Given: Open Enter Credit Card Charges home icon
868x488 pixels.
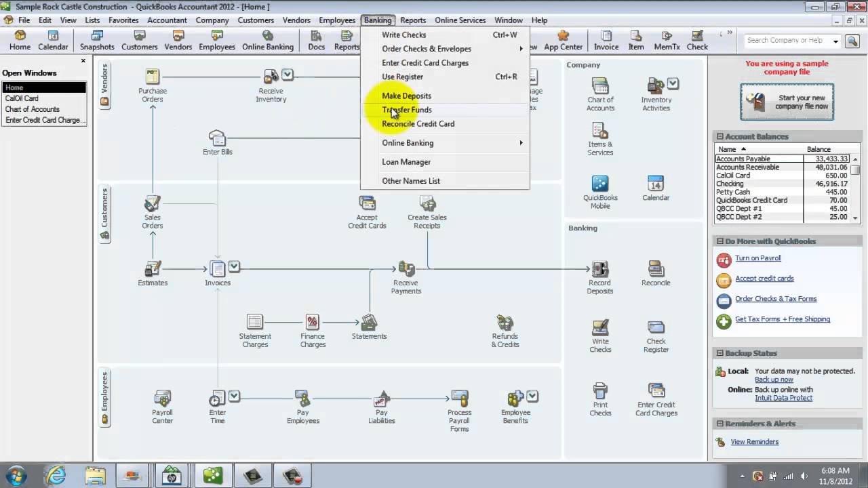Looking at the screenshot, I should (656, 390).
